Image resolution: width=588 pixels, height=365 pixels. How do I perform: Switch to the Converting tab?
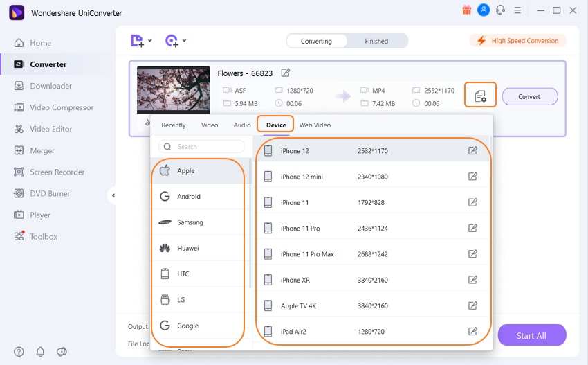(316, 41)
